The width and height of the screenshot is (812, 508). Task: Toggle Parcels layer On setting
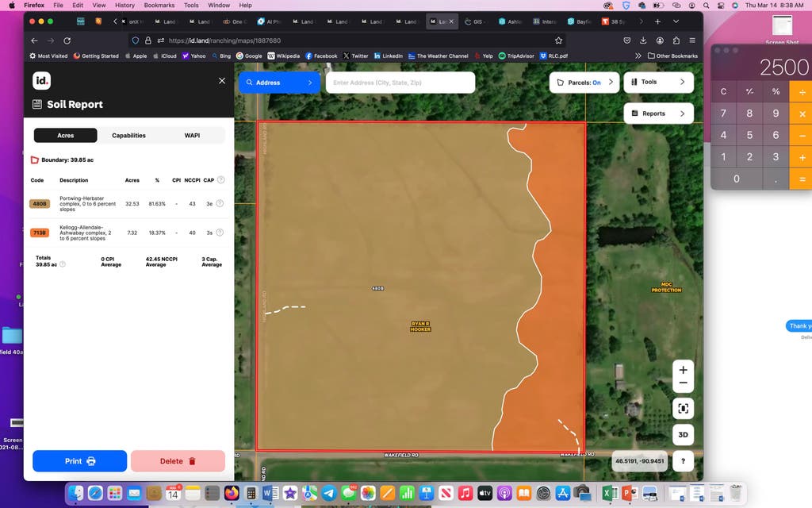click(584, 83)
